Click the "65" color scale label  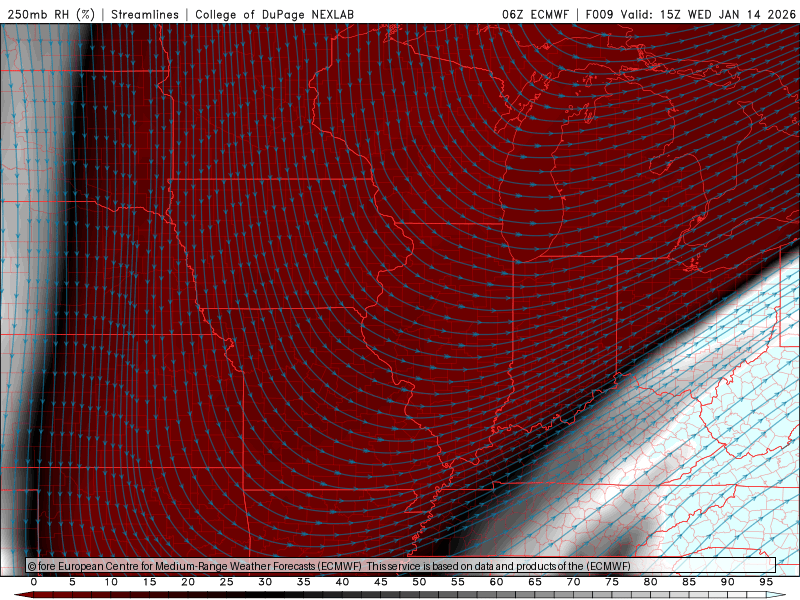click(x=535, y=582)
